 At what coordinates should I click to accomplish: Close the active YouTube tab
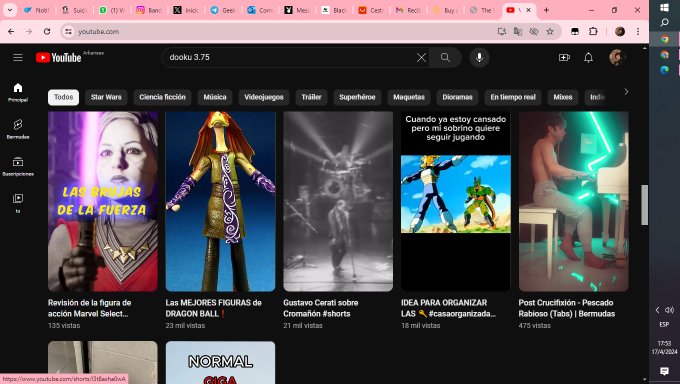coord(529,10)
